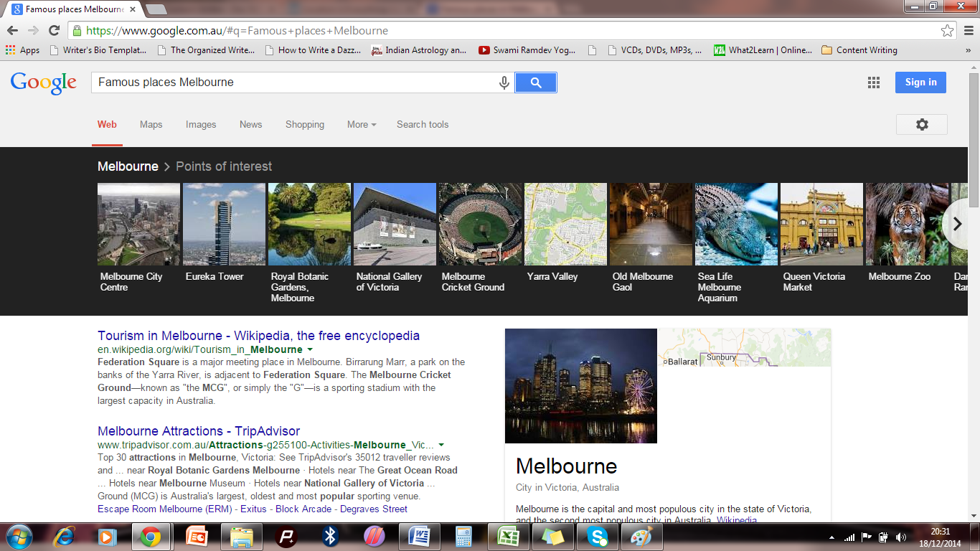Image resolution: width=980 pixels, height=551 pixels.
Task: Click the Google logo
Action: 44,83
